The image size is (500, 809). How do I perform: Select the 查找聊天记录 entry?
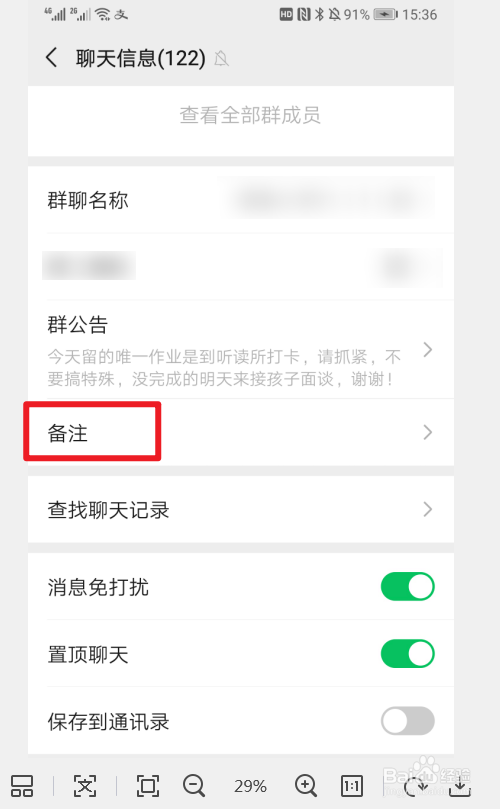coord(241,509)
